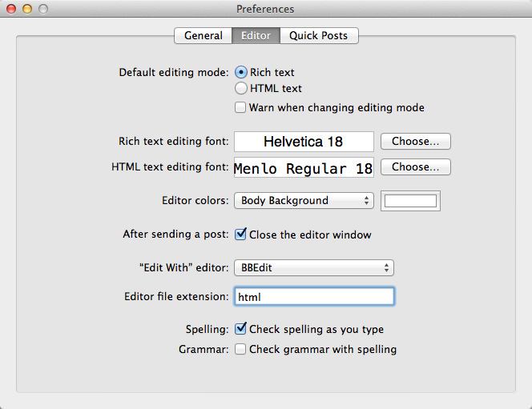This screenshot has height=409, width=532.
Task: Open the Quick Posts tab
Action: (x=318, y=35)
